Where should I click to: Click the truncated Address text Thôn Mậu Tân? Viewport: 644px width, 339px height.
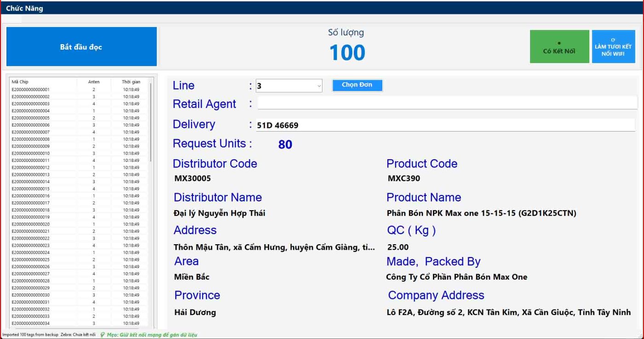pyautogui.click(x=274, y=247)
